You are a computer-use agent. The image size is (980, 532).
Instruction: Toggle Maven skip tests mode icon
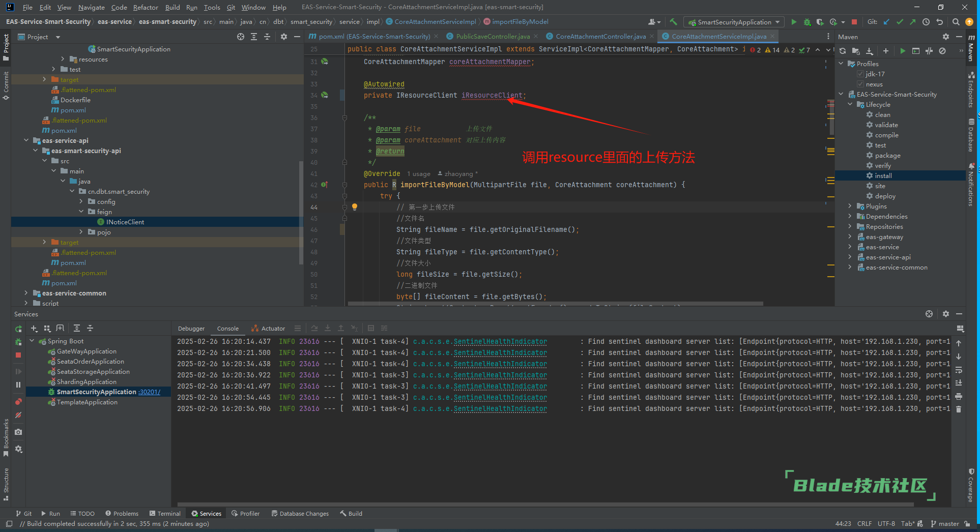[942, 51]
